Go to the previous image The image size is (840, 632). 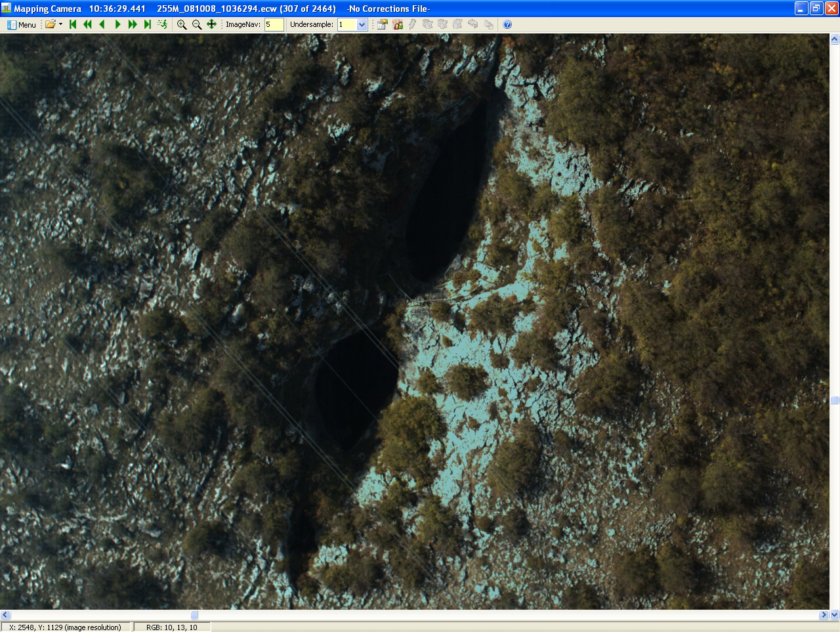[102, 24]
